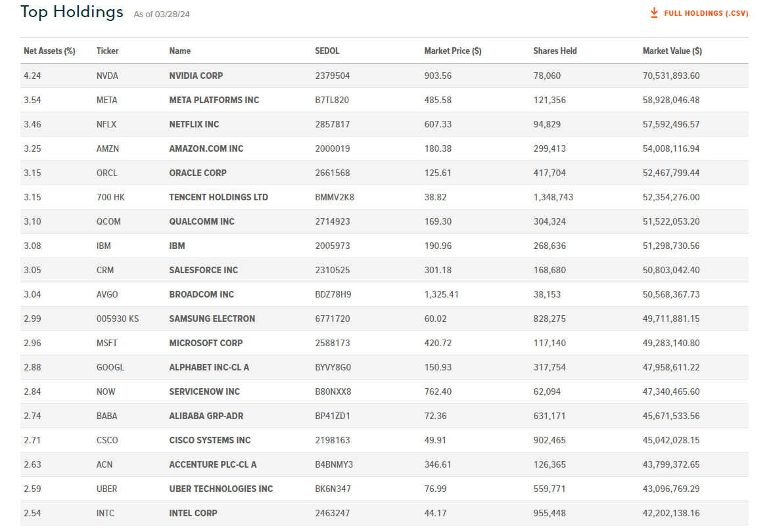Viewport: 771px width, 532px height.
Task: Click shares held 955,448
Action: 549,514
